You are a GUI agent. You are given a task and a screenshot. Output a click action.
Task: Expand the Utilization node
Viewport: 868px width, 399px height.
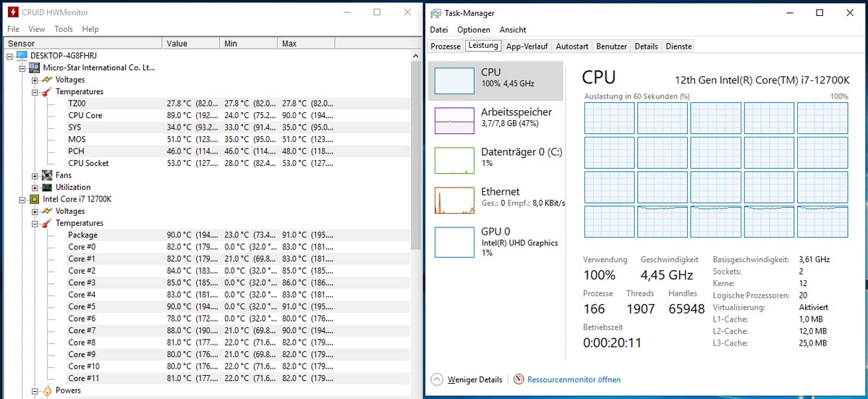35,187
